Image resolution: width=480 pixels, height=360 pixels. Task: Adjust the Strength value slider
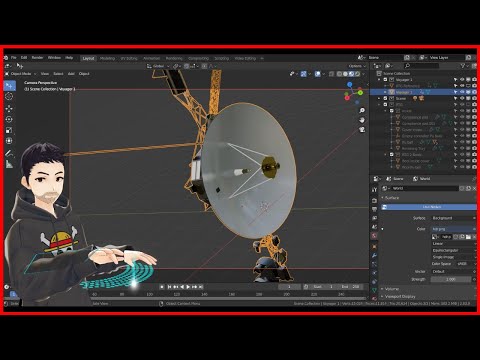coord(451,279)
